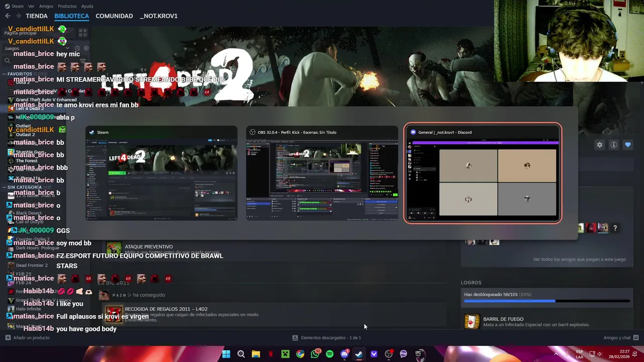Open the LOGROS section header
Screen dimensions: 644x362
tap(471, 283)
